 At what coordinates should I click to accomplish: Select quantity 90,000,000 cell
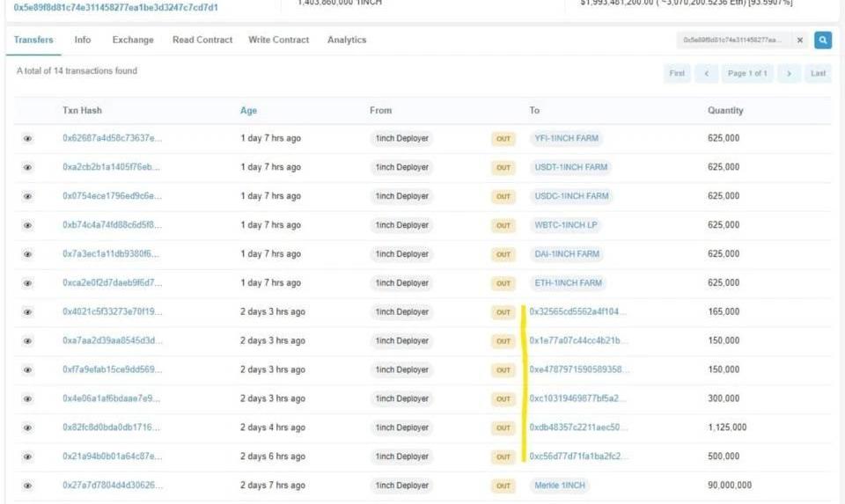coord(729,486)
